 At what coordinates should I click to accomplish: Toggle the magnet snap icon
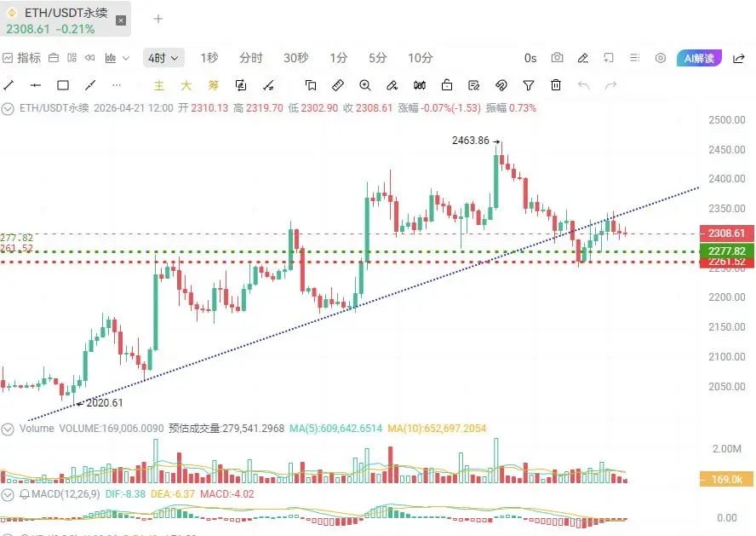[501, 85]
